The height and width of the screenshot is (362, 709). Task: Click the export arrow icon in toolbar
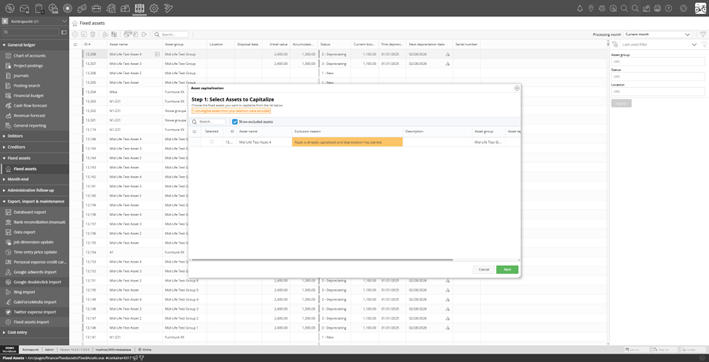144,34
